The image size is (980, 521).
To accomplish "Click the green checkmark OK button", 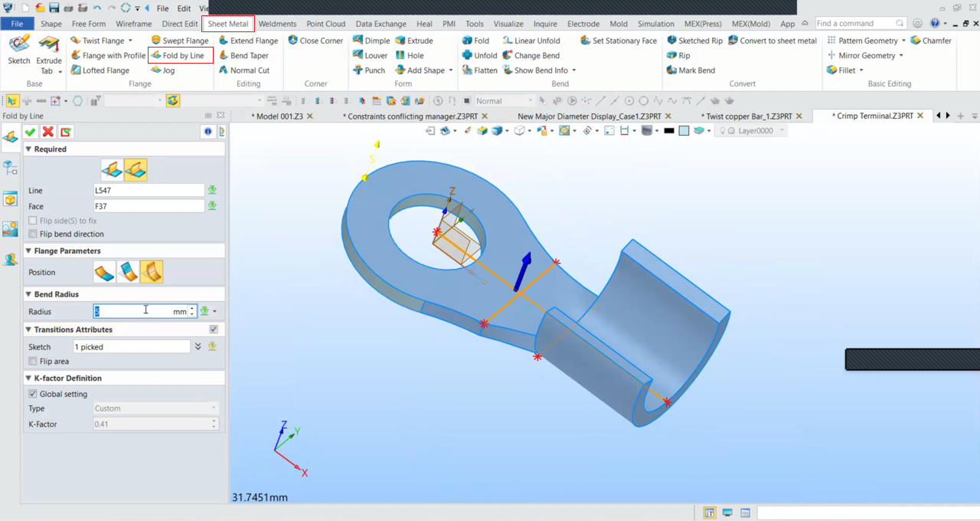I will click(31, 133).
